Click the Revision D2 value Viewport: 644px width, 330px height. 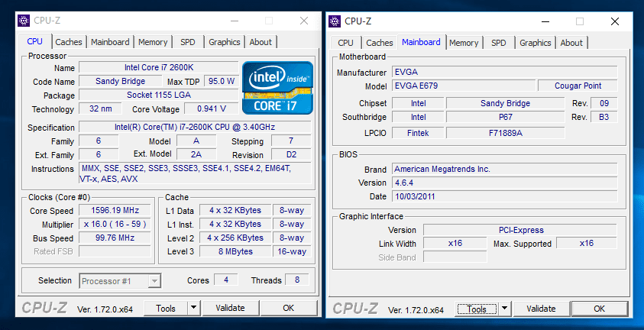pyautogui.click(x=291, y=155)
